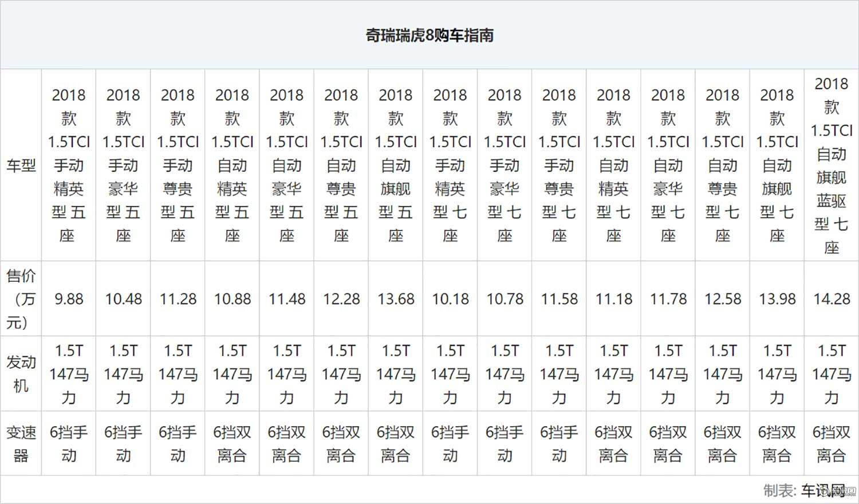Image resolution: width=859 pixels, height=504 pixels.
Task: Click the 6挡手动 cell under price 10.48
Action: coord(123,444)
